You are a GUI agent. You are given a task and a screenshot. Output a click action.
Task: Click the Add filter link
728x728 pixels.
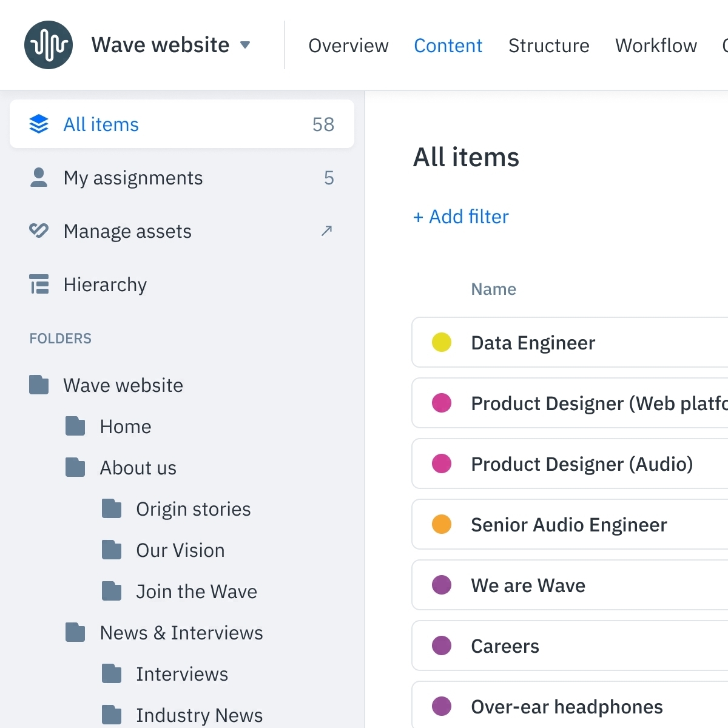pyautogui.click(x=460, y=217)
